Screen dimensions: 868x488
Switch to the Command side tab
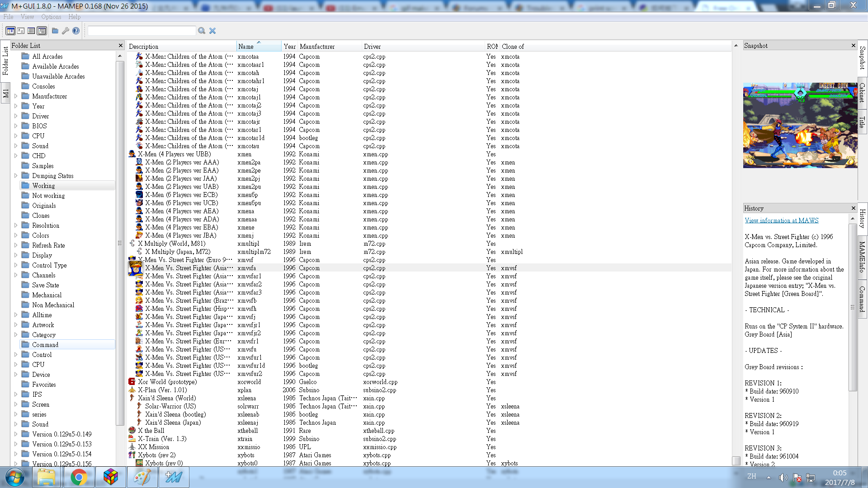[862, 299]
